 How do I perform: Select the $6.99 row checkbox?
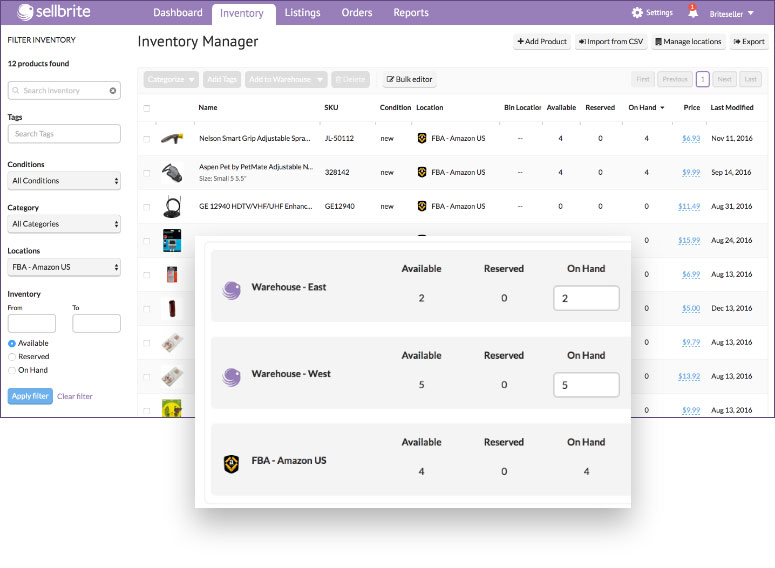tap(147, 275)
